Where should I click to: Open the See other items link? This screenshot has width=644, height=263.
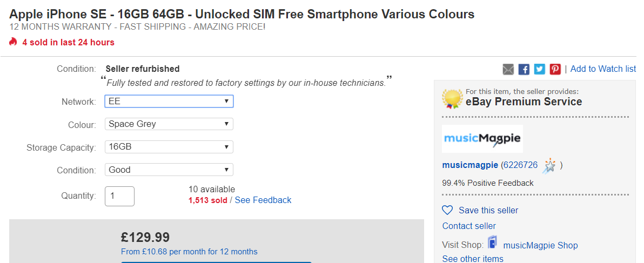tap(473, 259)
